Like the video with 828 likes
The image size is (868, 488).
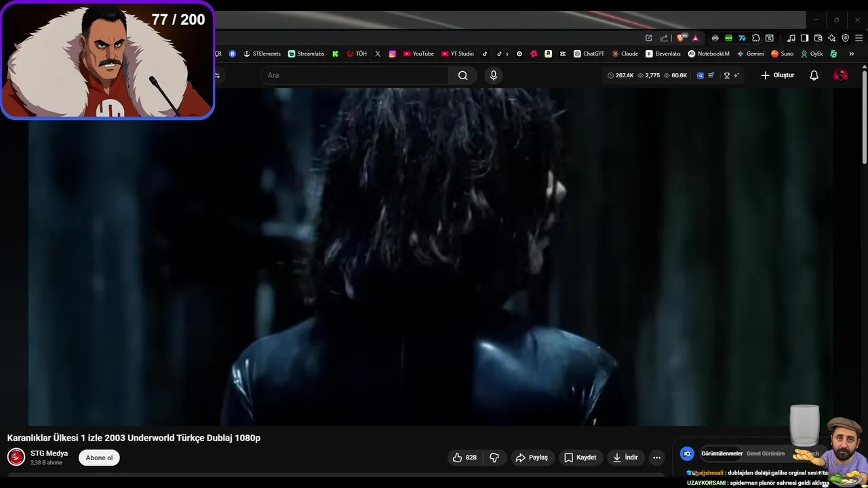(465, 457)
